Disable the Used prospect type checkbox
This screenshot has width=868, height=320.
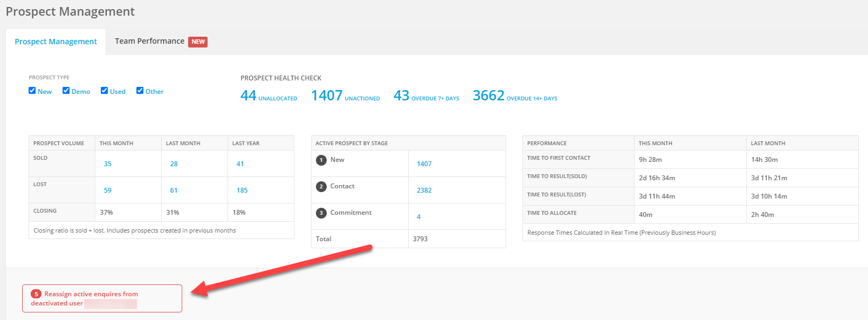(105, 91)
